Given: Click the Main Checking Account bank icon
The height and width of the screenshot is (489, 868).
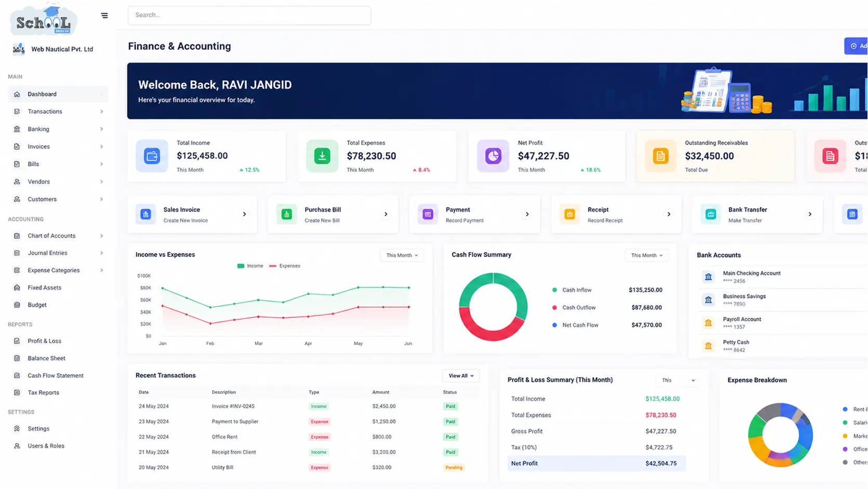Looking at the screenshot, I should [708, 277].
